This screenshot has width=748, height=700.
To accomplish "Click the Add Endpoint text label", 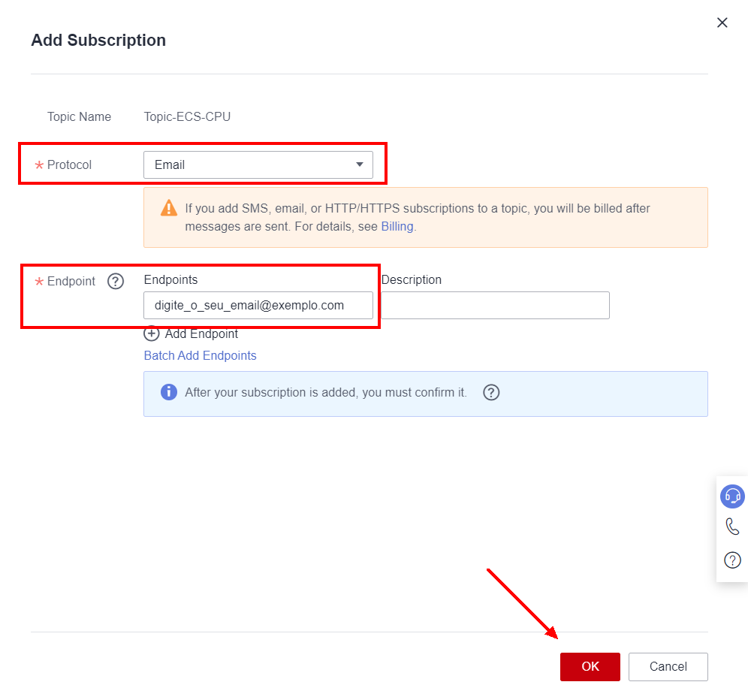I will pyautogui.click(x=201, y=333).
